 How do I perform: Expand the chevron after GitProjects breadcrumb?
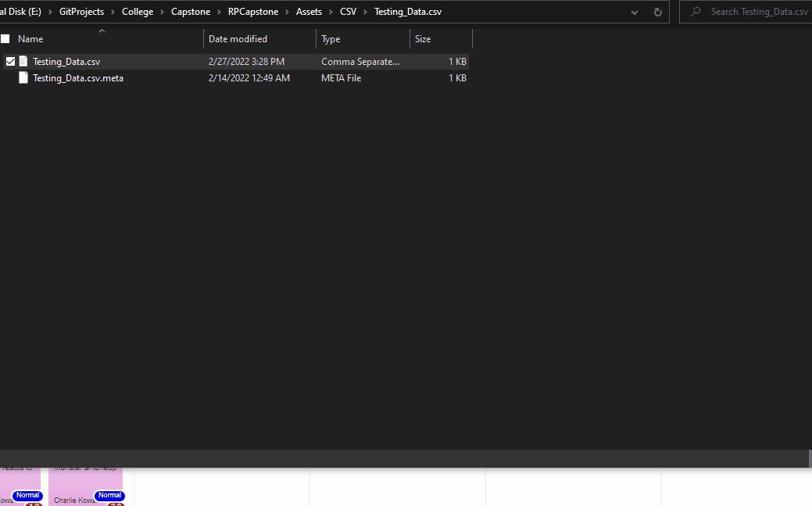(x=113, y=12)
